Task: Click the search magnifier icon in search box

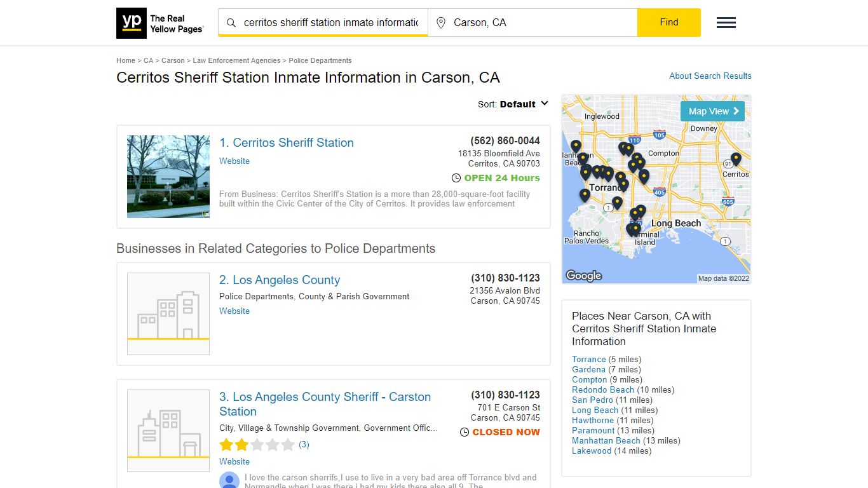Action: pos(231,23)
